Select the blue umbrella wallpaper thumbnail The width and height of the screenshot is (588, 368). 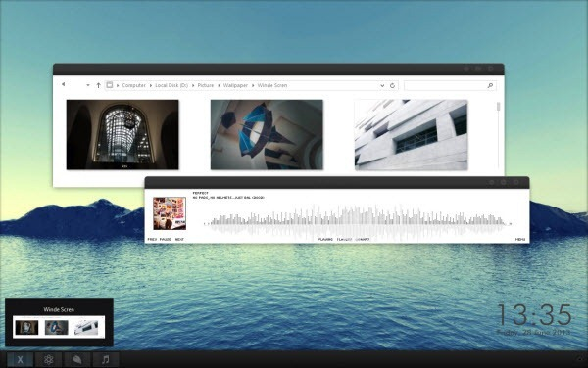267,135
